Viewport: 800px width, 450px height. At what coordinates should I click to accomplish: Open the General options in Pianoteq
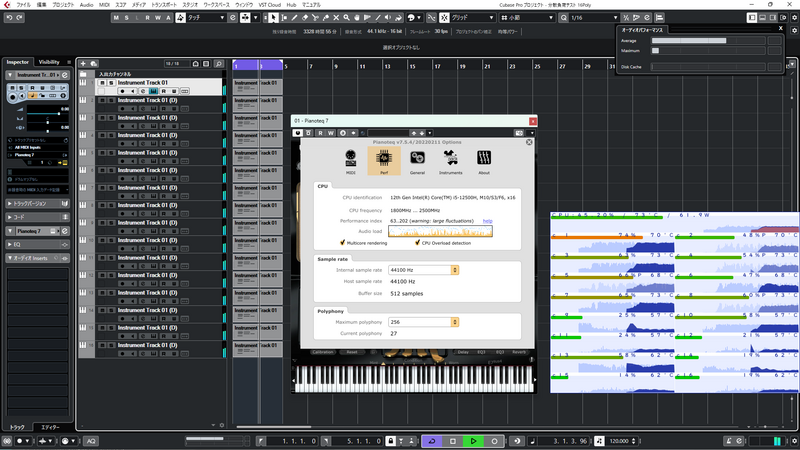click(x=417, y=161)
